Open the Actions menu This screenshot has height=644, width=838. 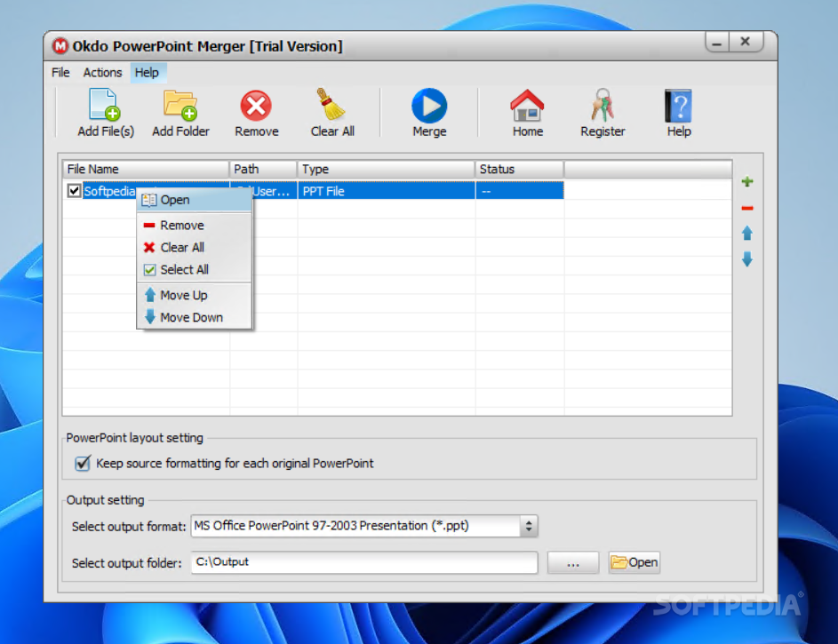point(102,72)
